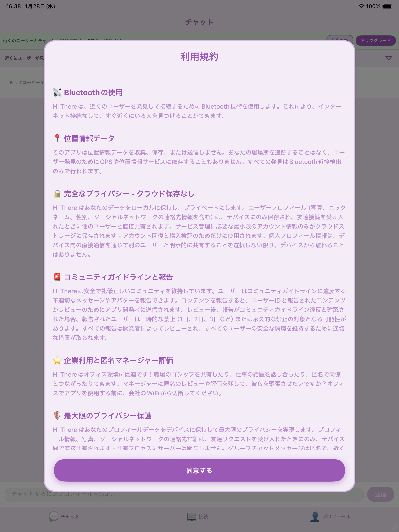Viewport: 399px width, 532px height.
Task: Click the pin icon beside 位置情報データ
Action: point(57,138)
